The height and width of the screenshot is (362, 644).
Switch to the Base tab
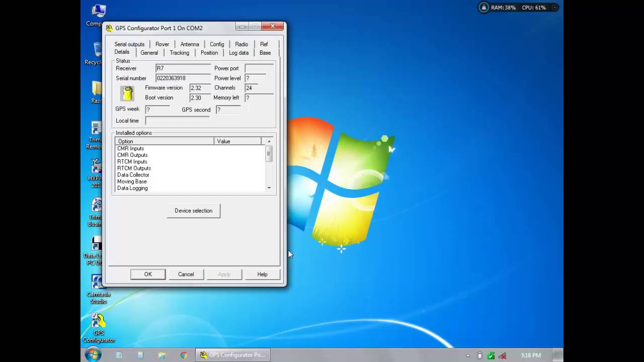pyautogui.click(x=265, y=53)
